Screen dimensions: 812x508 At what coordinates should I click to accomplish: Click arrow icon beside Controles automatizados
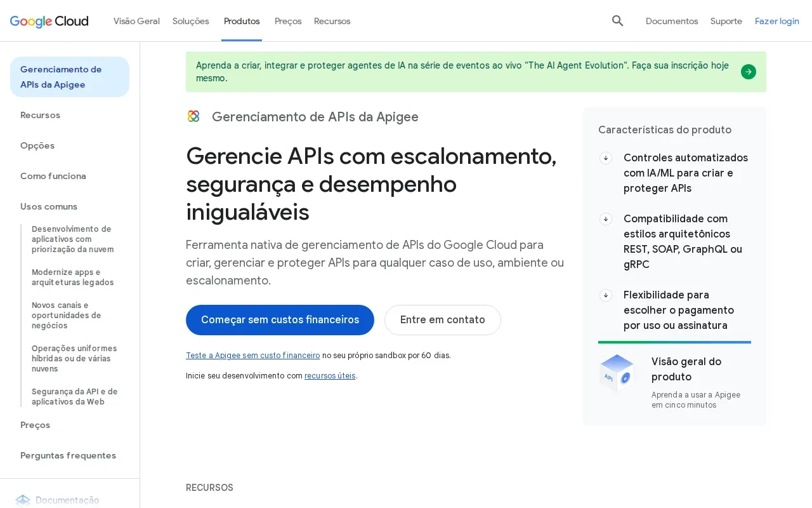click(x=606, y=158)
